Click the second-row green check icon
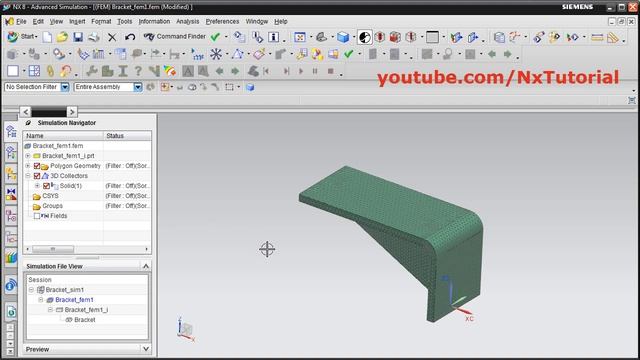This screenshot has width=640, height=360. [x=348, y=54]
